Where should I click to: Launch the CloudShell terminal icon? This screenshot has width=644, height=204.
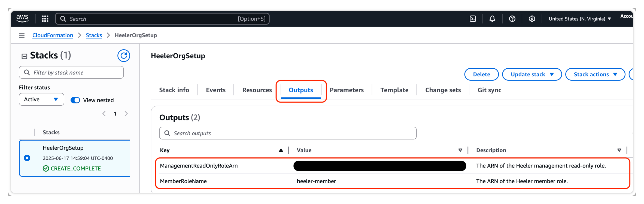click(473, 19)
